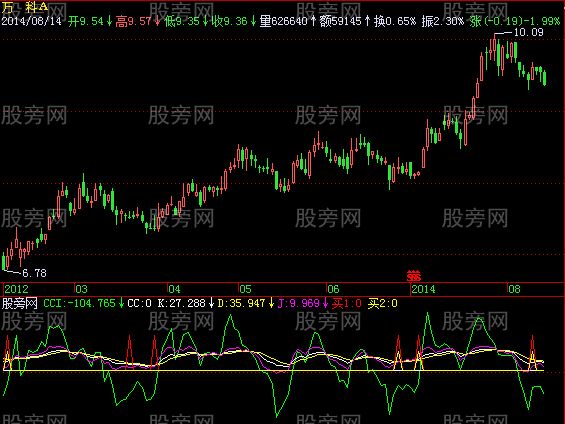The width and height of the screenshot is (565, 424).
Task: Click the peak price label 10.09
Action: pos(528,32)
